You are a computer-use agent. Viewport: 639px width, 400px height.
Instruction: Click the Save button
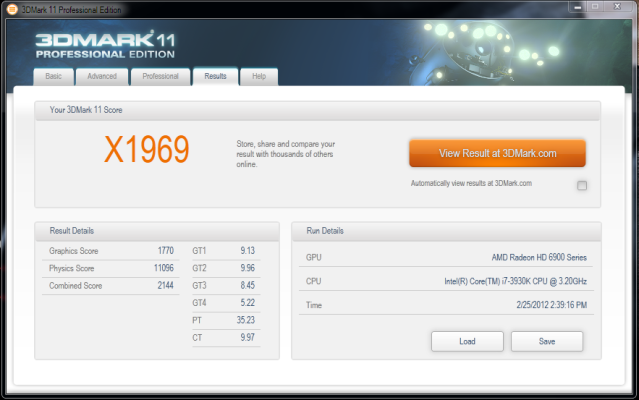coord(547,341)
